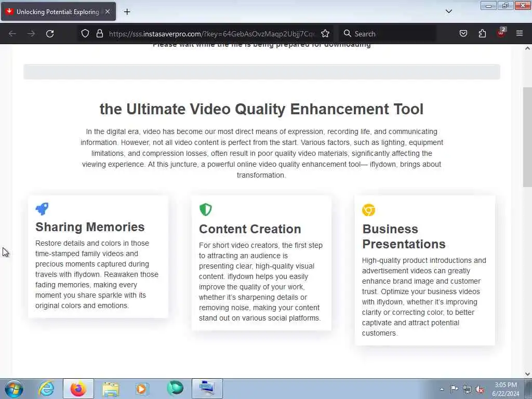The width and height of the screenshot is (532, 399).
Task: Click the green shield icon
Action: pyautogui.click(x=206, y=210)
